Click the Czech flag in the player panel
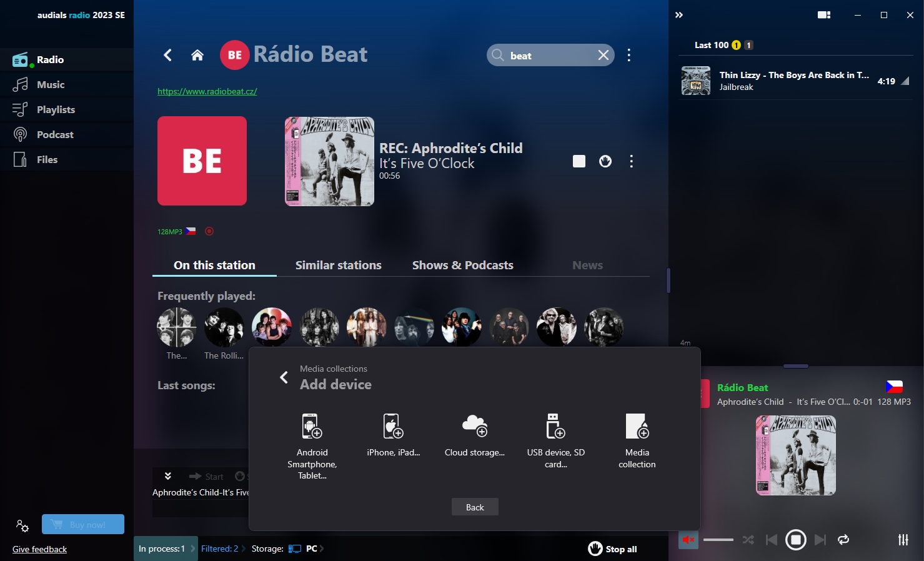The width and height of the screenshot is (924, 561). 894,387
